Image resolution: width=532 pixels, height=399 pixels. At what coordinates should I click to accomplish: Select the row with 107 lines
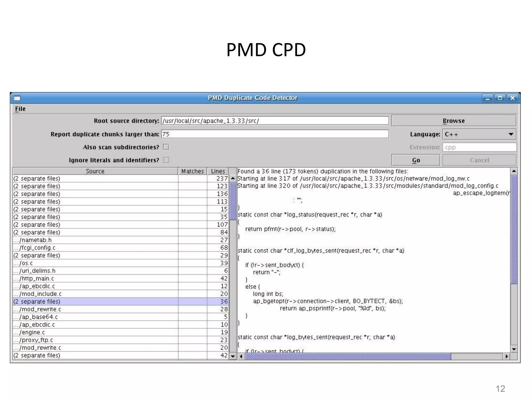121,225
